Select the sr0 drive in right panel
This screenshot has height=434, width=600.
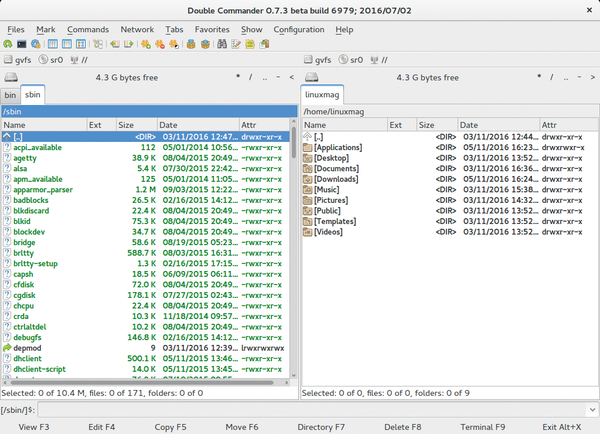pyautogui.click(x=352, y=60)
